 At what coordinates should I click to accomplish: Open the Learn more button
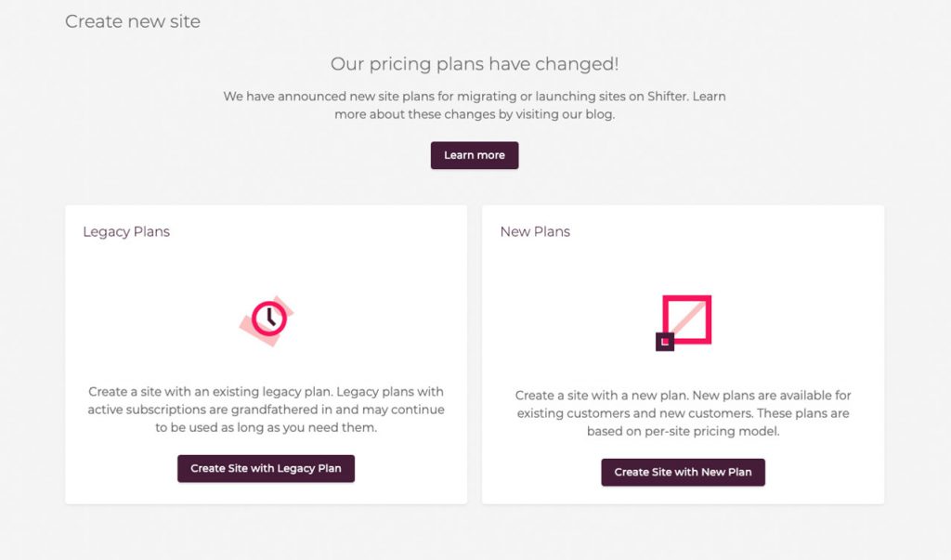pos(475,155)
